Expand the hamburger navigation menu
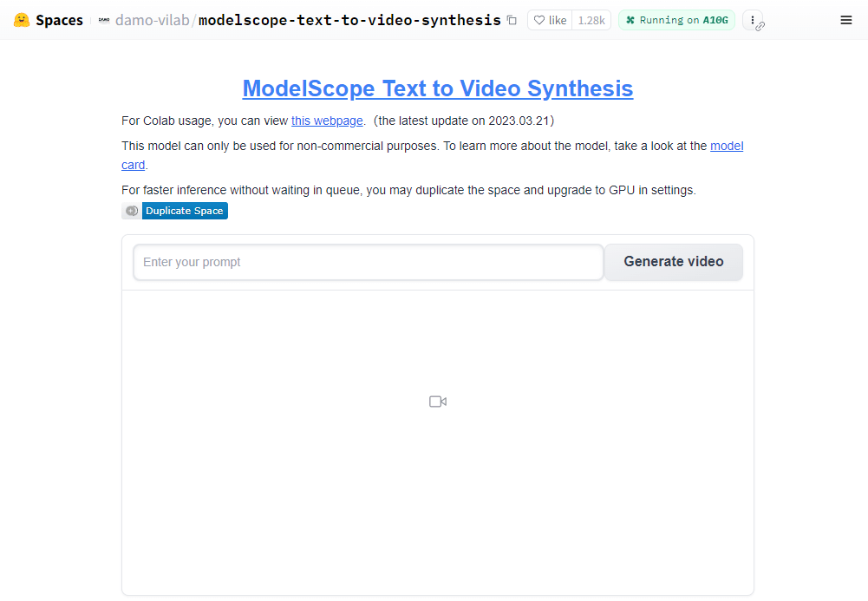 pyautogui.click(x=846, y=20)
